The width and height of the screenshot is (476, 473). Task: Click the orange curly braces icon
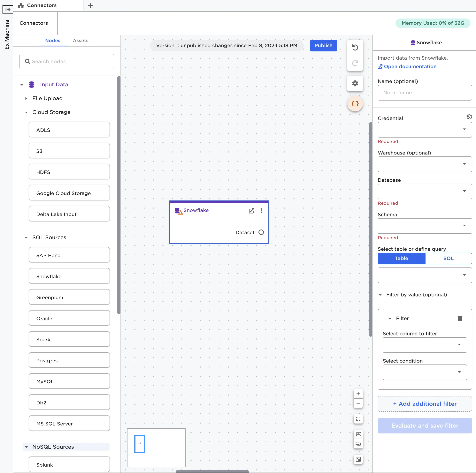tap(355, 104)
